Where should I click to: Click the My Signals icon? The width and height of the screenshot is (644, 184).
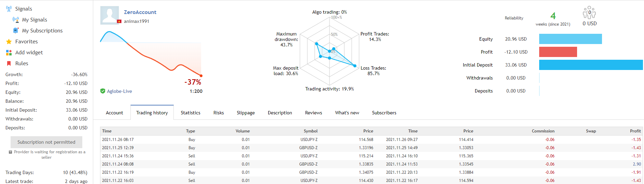click(16, 20)
